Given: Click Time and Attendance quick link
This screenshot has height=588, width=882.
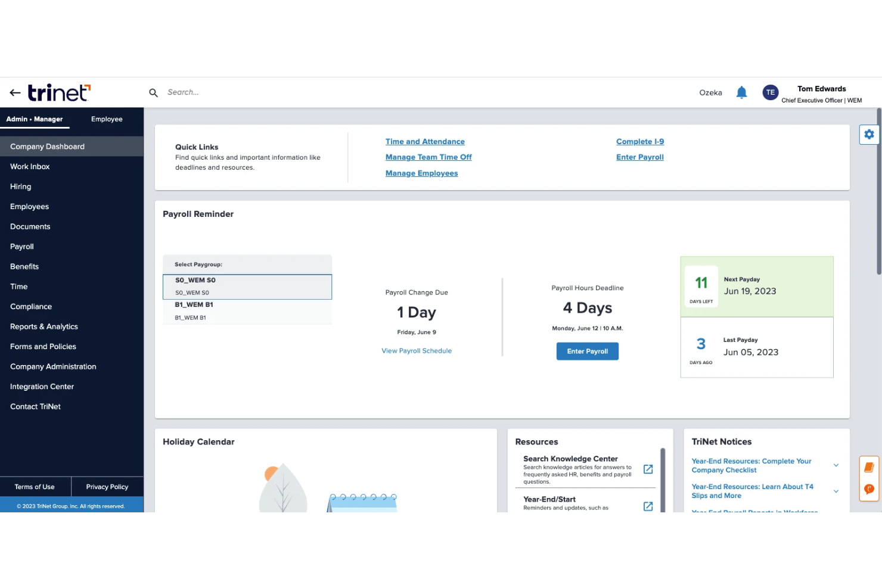Looking at the screenshot, I should click(425, 142).
